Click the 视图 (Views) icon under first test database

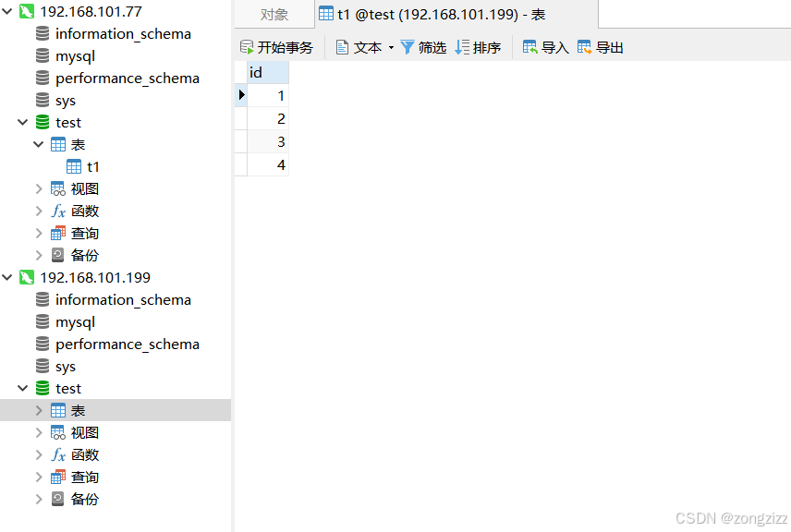pos(56,188)
